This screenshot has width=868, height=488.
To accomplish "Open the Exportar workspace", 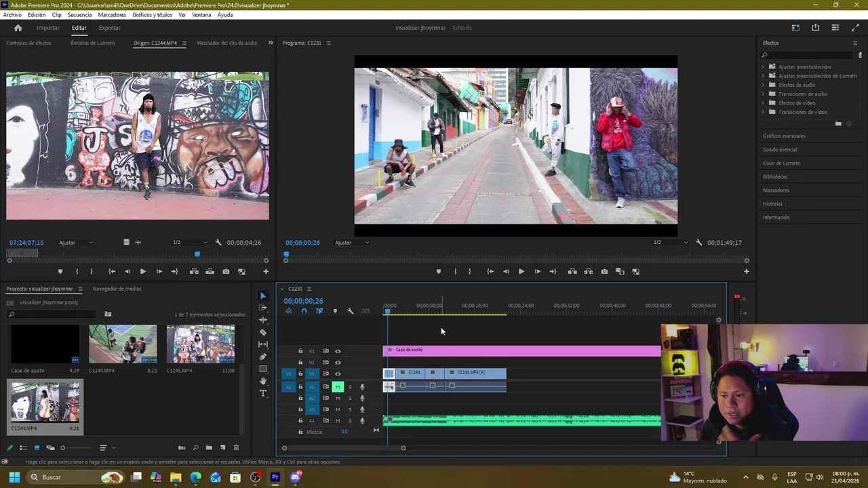I will point(109,28).
